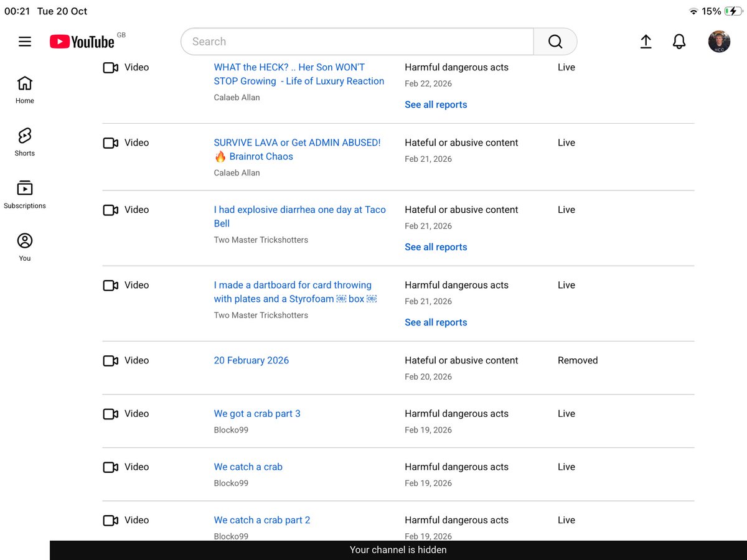The width and height of the screenshot is (747, 560).
Task: Open the account avatar menu
Action: click(x=719, y=42)
